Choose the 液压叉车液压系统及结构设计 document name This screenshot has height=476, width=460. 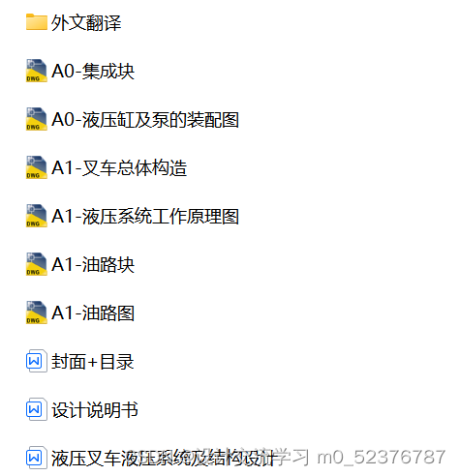(x=165, y=458)
